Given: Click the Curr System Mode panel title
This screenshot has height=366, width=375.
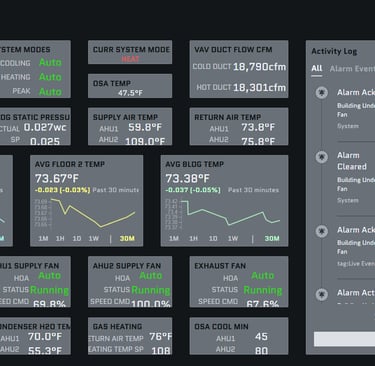Looking at the screenshot, I should point(131,50).
